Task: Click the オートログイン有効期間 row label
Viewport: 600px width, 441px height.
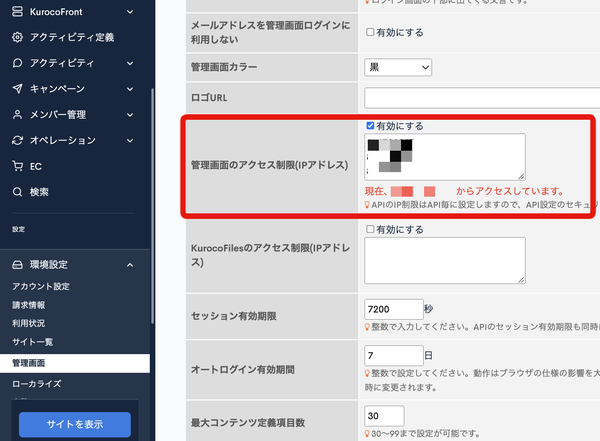Action: (x=243, y=370)
